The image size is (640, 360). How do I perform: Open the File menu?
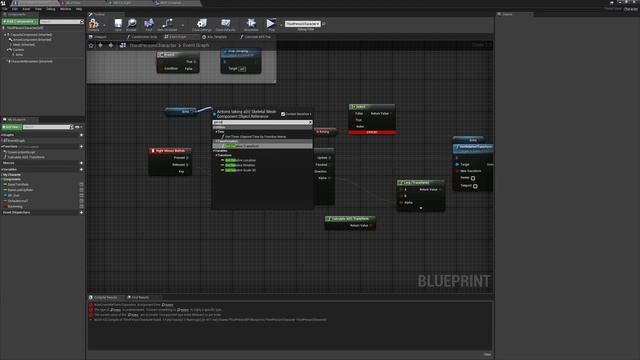coord(4,9)
